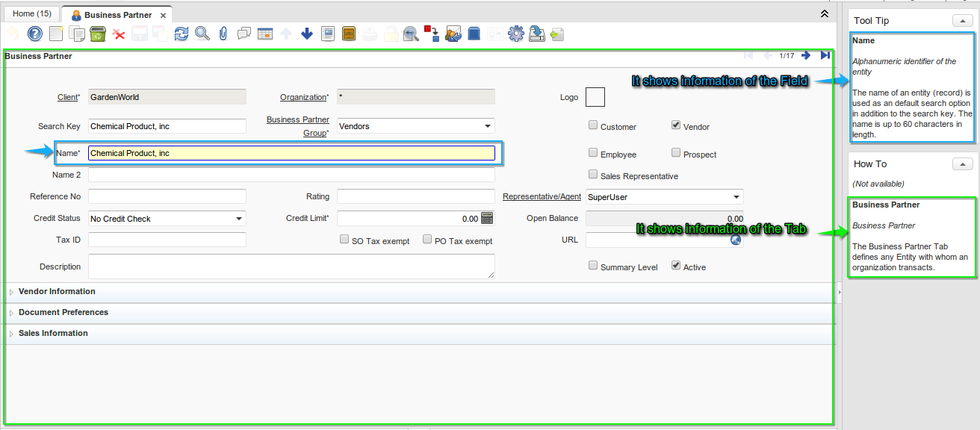Attach a file using the paperclip icon
This screenshot has height=430, width=980.
click(x=223, y=34)
